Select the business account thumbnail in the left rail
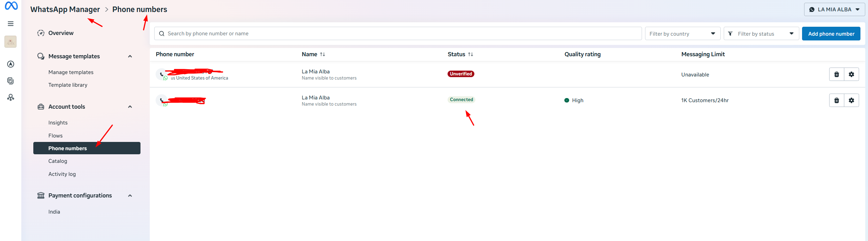 pyautogui.click(x=11, y=42)
